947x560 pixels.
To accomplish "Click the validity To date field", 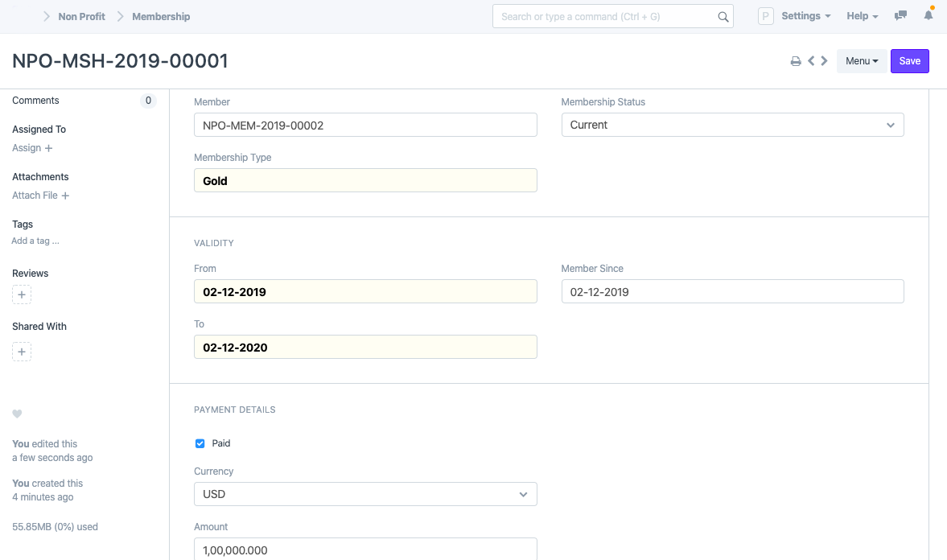I will click(365, 348).
